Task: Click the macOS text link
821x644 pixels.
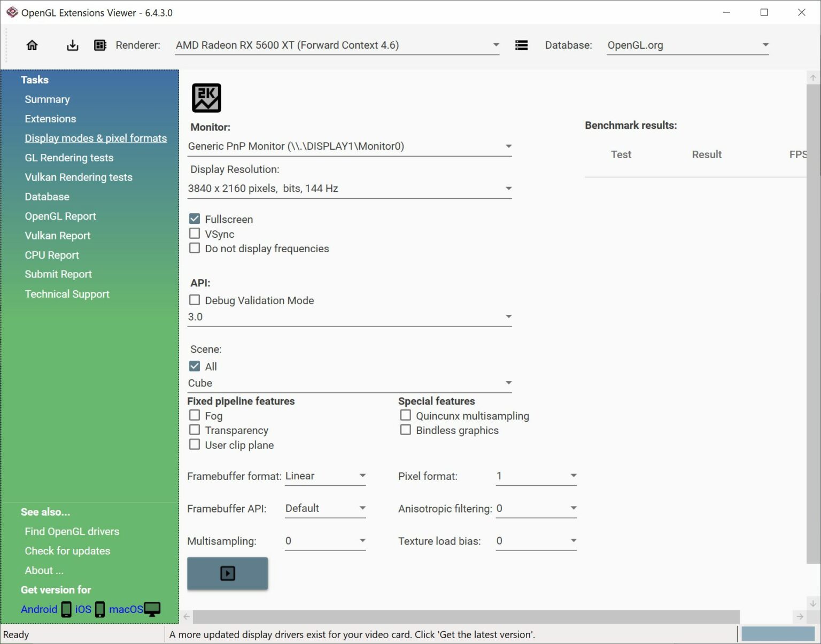Action: pos(126,609)
